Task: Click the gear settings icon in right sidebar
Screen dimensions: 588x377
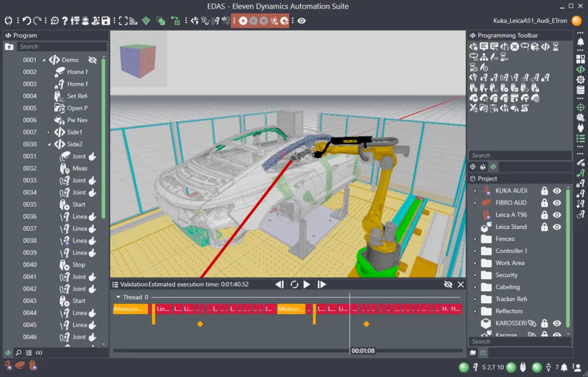Action: click(580, 80)
